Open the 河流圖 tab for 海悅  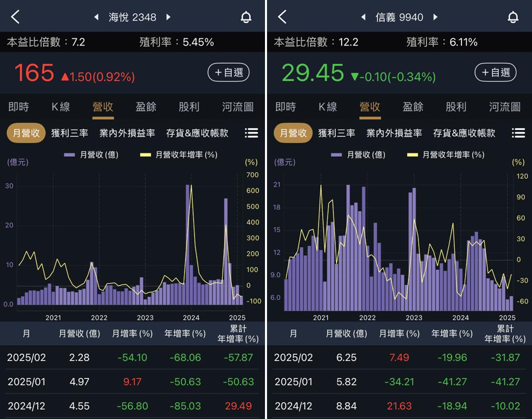click(x=238, y=107)
